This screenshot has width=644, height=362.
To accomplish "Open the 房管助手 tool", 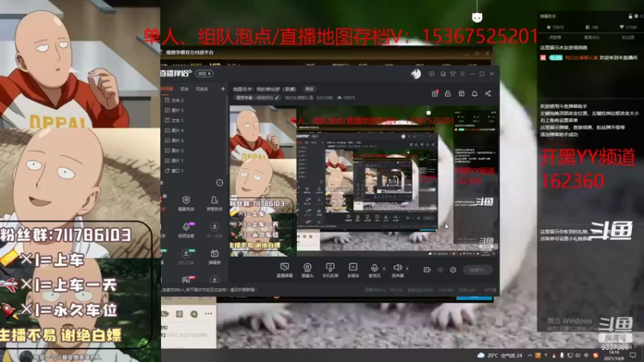I will coord(214,203).
